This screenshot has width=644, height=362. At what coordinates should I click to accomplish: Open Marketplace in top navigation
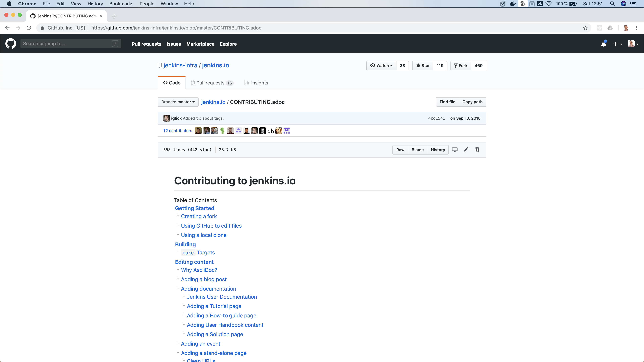[201, 44]
